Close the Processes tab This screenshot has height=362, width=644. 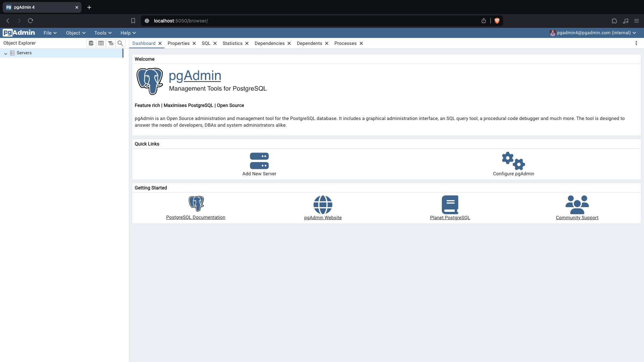point(361,43)
